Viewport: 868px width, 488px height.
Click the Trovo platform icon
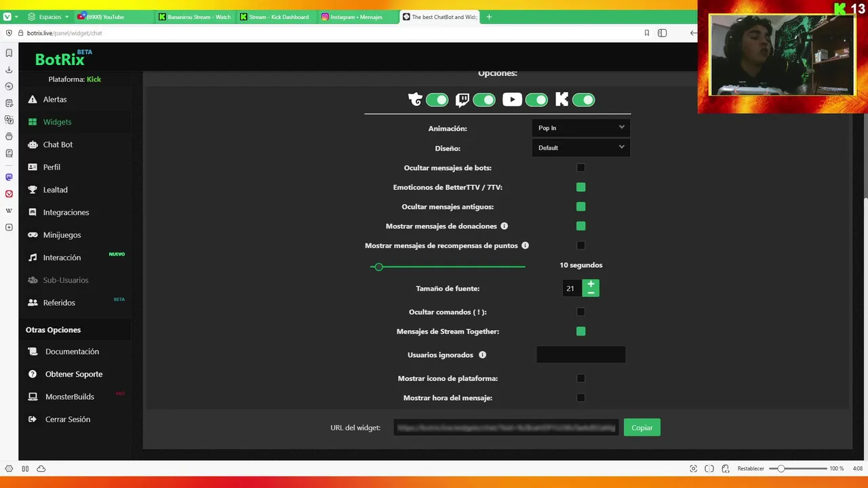tap(415, 100)
